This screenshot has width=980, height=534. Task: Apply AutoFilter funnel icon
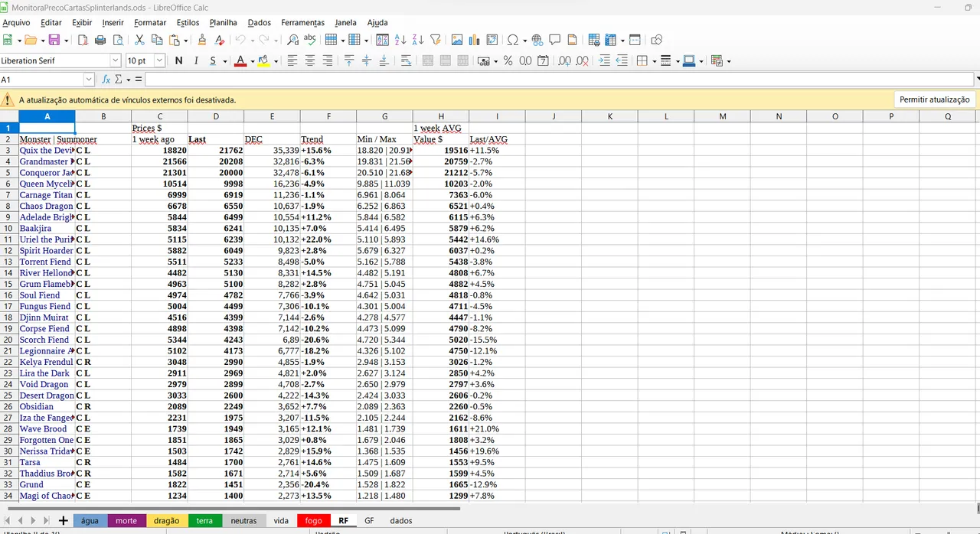point(436,40)
